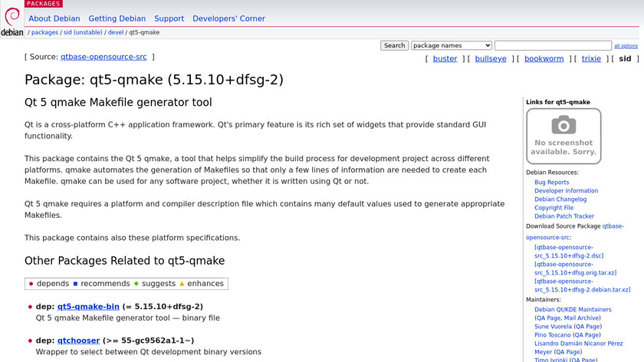Click the Debian Resources label
This screenshot has height=362, width=644.
tap(552, 173)
